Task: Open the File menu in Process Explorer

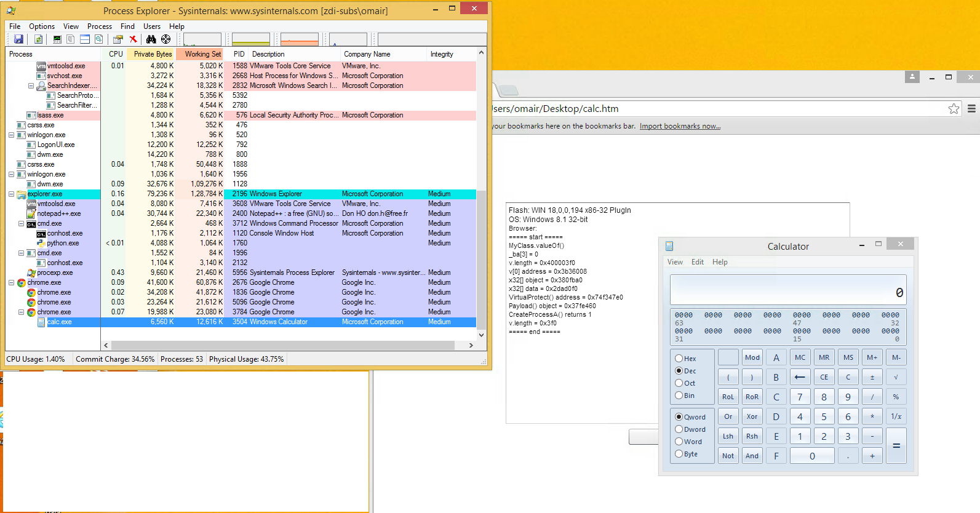Action: point(15,26)
